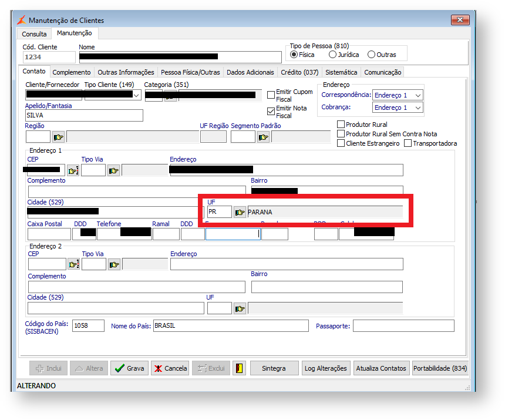This screenshot has height=420, width=505.
Task: Switch to the Consulta tab
Action: click(x=34, y=34)
